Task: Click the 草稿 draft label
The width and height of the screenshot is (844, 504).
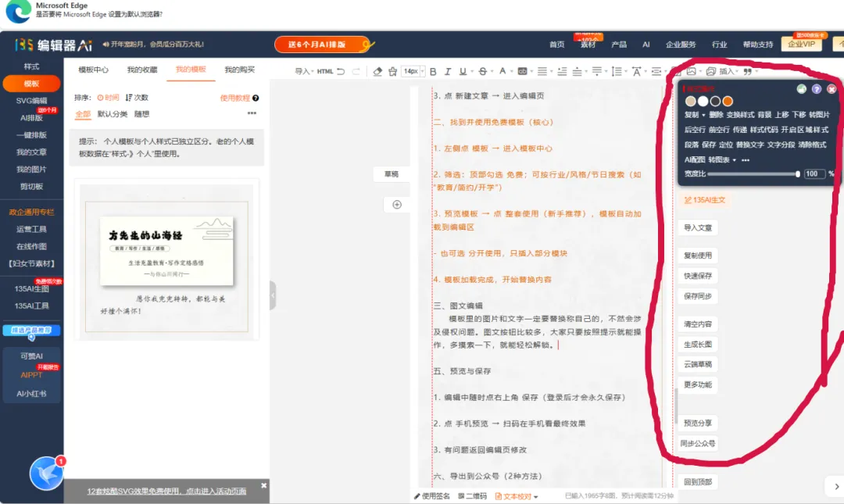Action: [392, 174]
